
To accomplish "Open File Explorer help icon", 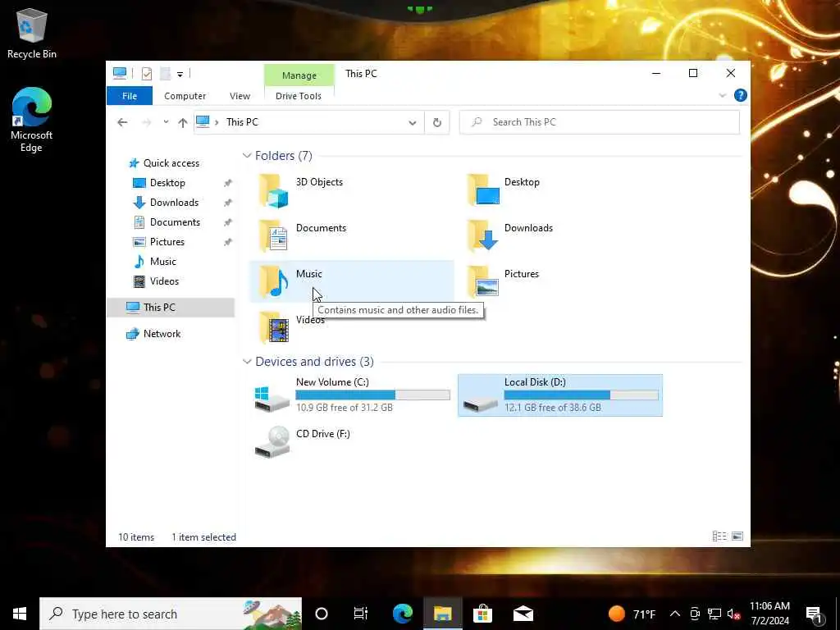I will click(x=741, y=95).
